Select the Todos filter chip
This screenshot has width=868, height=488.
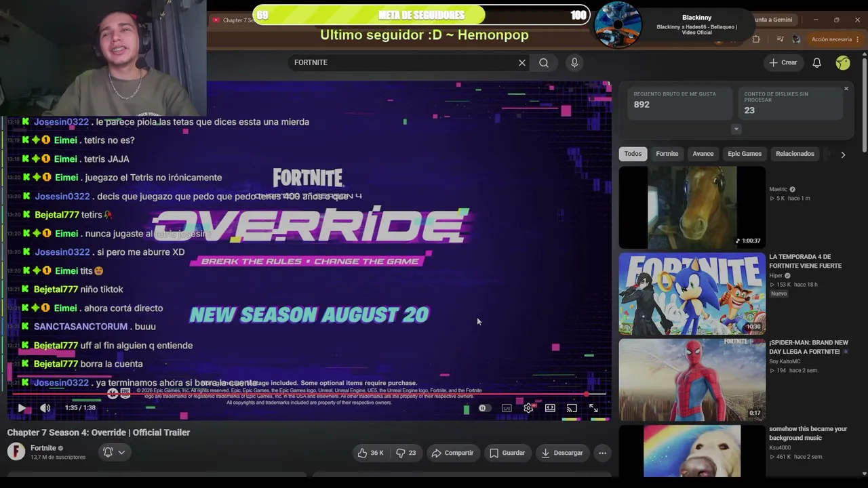click(633, 154)
